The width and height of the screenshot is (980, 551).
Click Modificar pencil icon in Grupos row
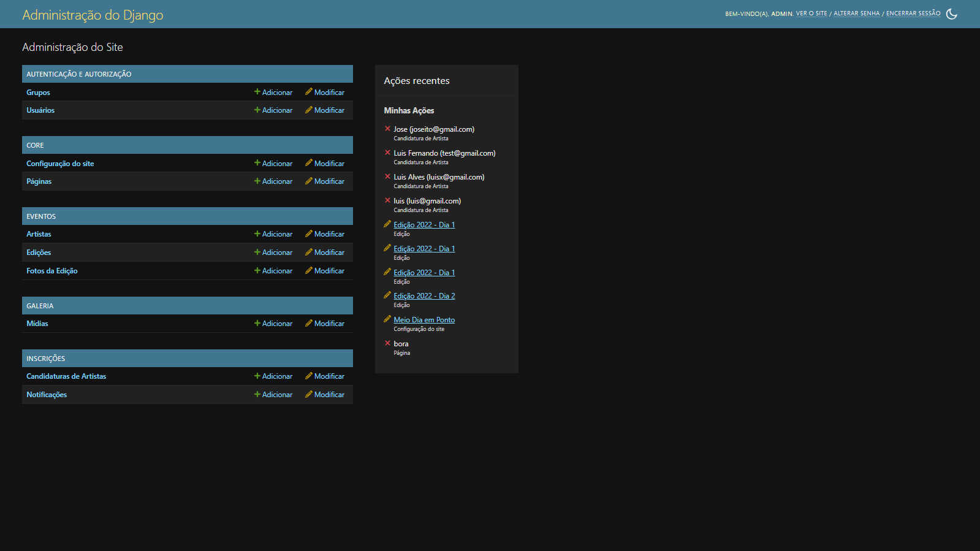309,92
